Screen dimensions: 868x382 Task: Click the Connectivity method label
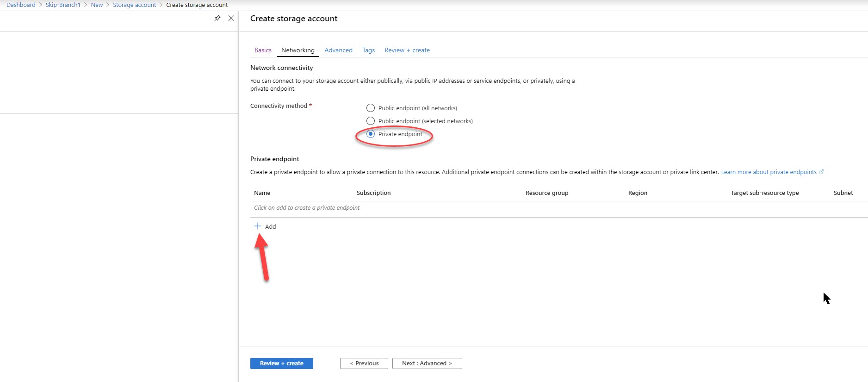pyautogui.click(x=279, y=106)
